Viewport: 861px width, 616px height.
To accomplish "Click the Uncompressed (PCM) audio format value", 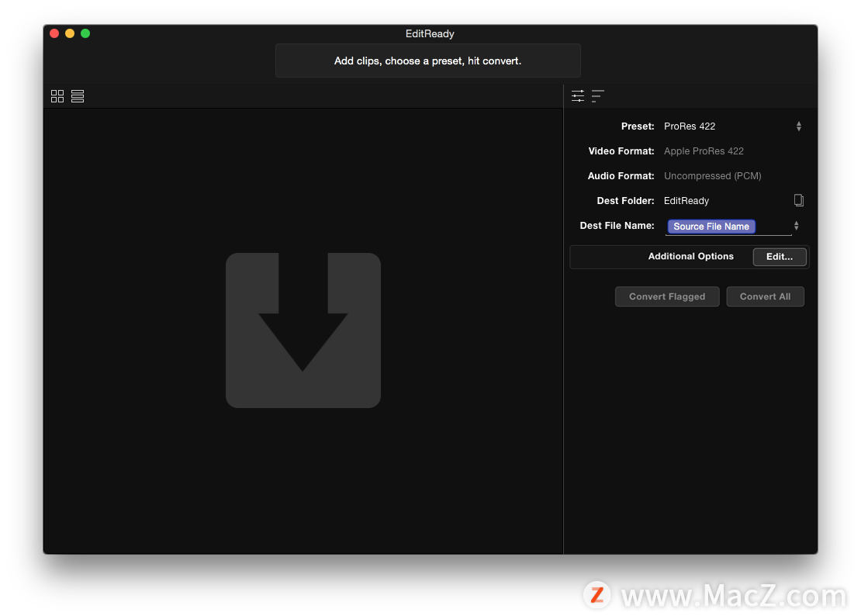I will [712, 176].
